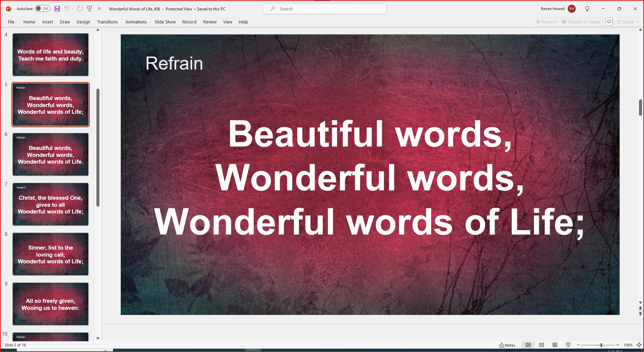Open the Transitions ribbon tab
Image resolution: width=644 pixels, height=352 pixels.
(107, 22)
